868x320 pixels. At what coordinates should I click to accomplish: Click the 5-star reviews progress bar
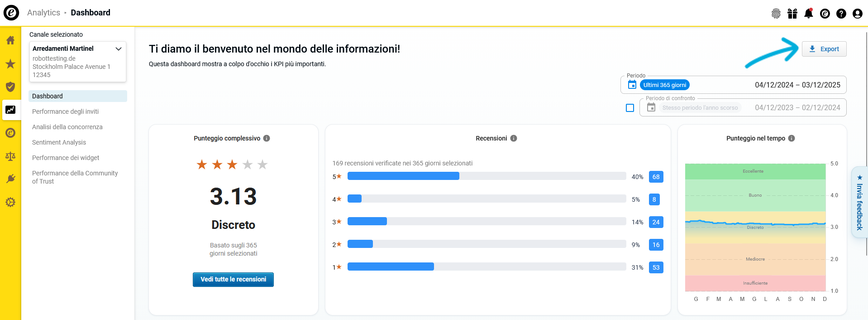click(x=486, y=176)
